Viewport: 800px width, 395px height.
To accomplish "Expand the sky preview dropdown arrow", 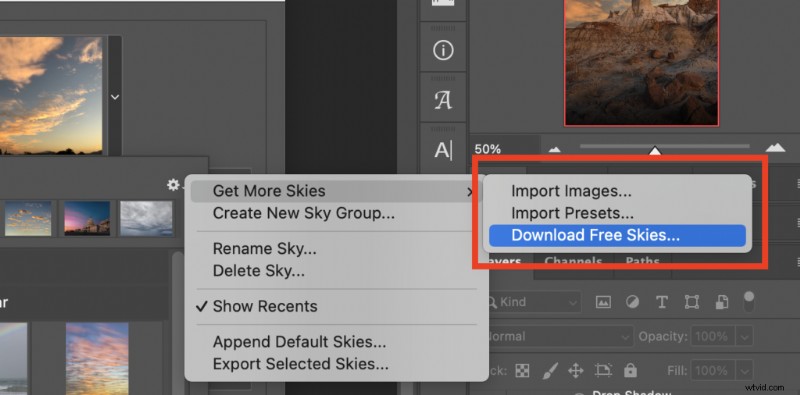I will coord(115,96).
